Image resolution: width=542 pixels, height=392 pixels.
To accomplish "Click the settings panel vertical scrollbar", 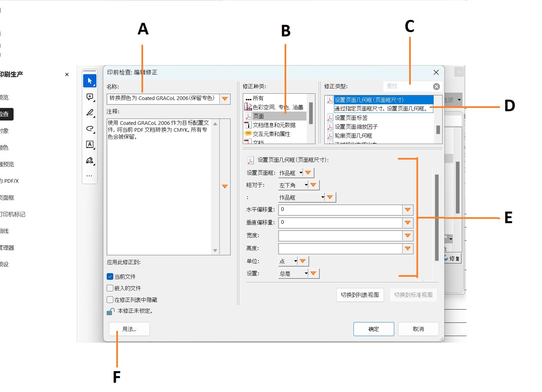I will pyautogui.click(x=437, y=218).
